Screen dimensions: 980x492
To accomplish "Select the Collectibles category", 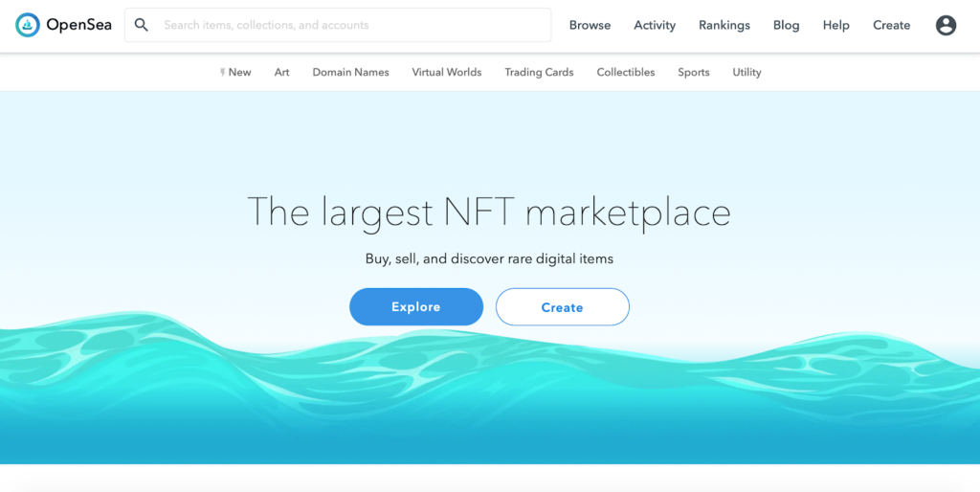I will [x=625, y=72].
